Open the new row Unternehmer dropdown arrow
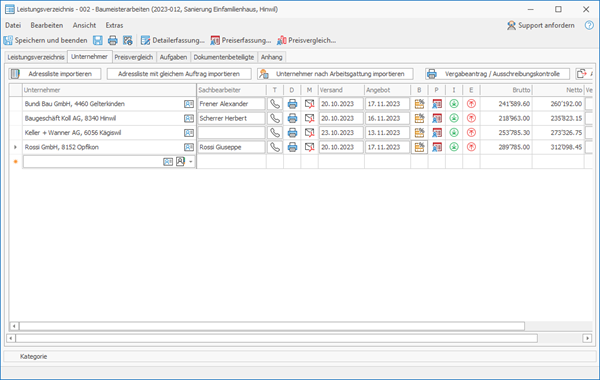This screenshot has height=380, width=600. click(191, 162)
